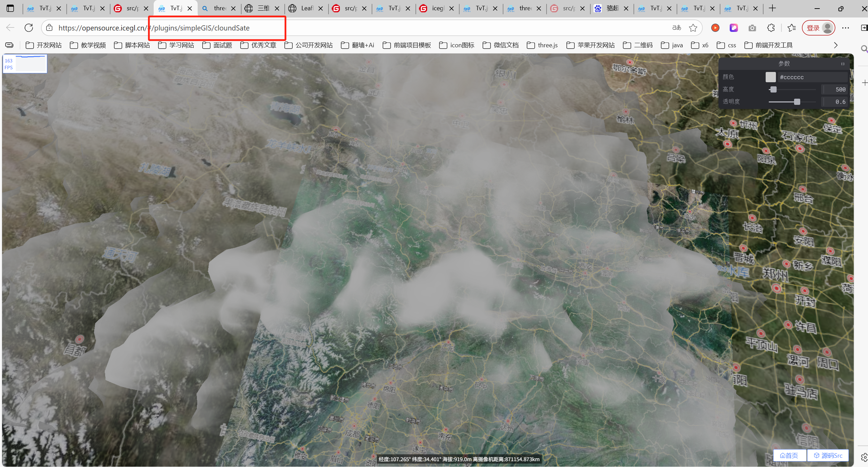The height and width of the screenshot is (467, 868).
Task: Switch to the Leaf browser tab
Action: click(x=306, y=8)
